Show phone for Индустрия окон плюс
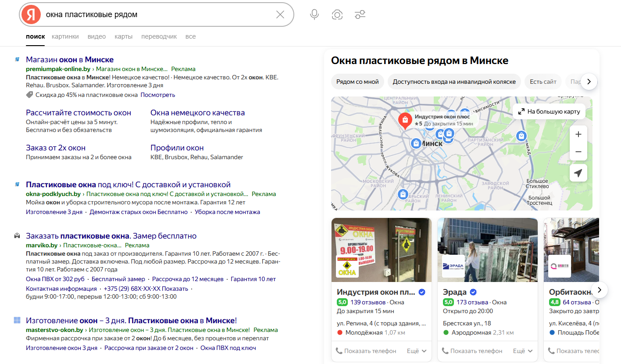The height and width of the screenshot is (364, 621). [x=366, y=351]
